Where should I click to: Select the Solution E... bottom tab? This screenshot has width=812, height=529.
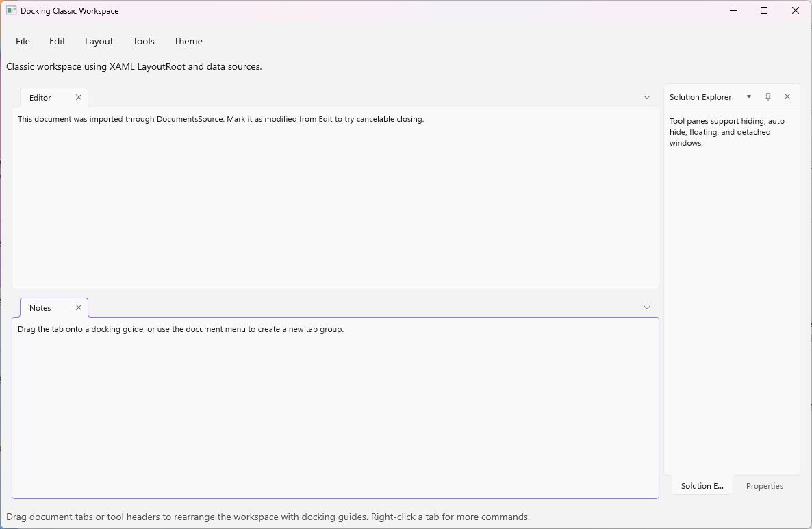(702, 485)
